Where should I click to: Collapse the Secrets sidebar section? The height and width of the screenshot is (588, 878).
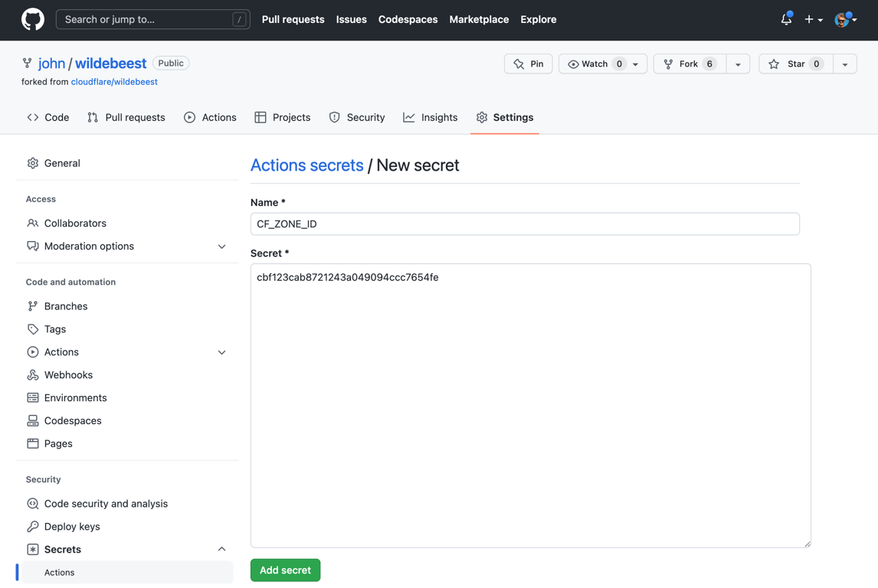[221, 550]
